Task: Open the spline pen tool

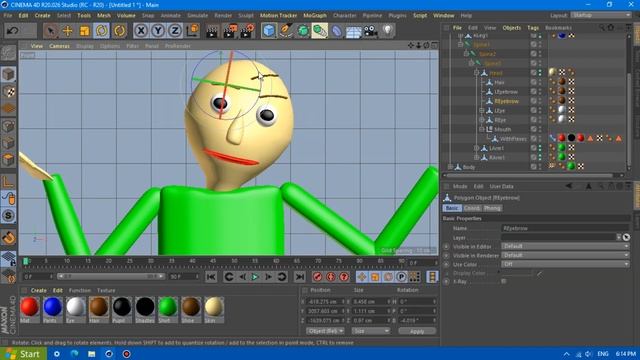Action: (x=286, y=31)
